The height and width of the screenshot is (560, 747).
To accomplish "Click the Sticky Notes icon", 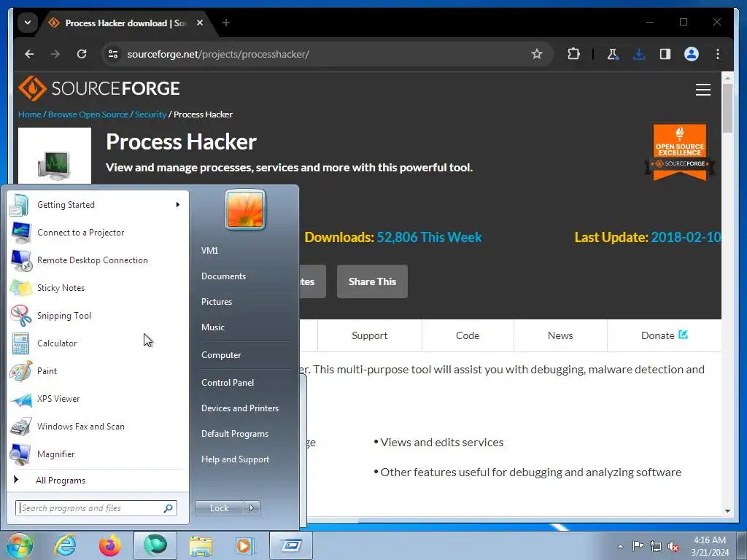I will (21, 287).
